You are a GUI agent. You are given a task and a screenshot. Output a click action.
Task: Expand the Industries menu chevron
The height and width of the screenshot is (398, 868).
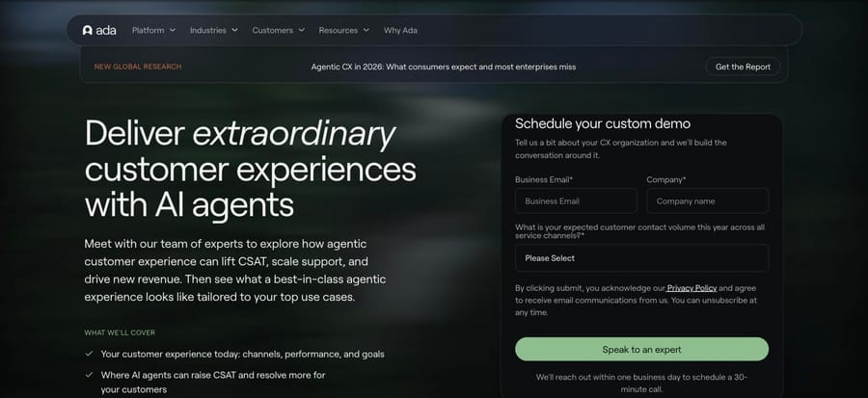[x=234, y=31]
